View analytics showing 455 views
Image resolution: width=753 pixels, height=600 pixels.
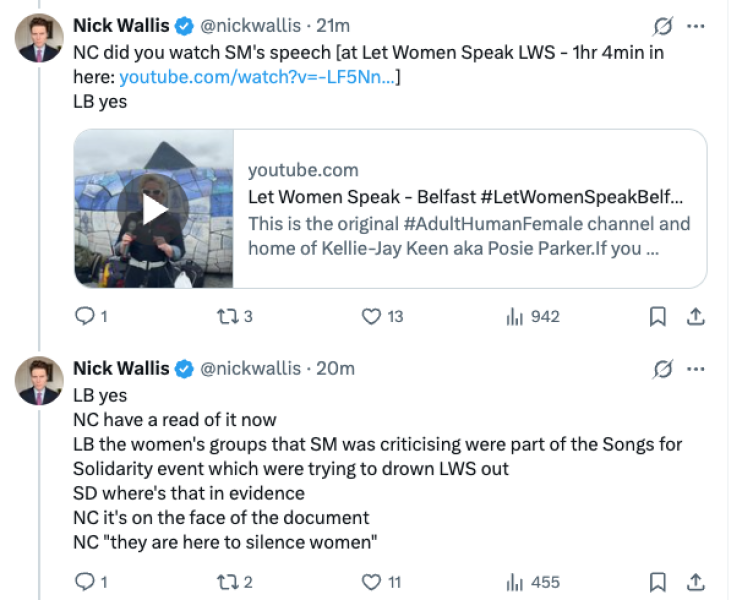pos(515,582)
